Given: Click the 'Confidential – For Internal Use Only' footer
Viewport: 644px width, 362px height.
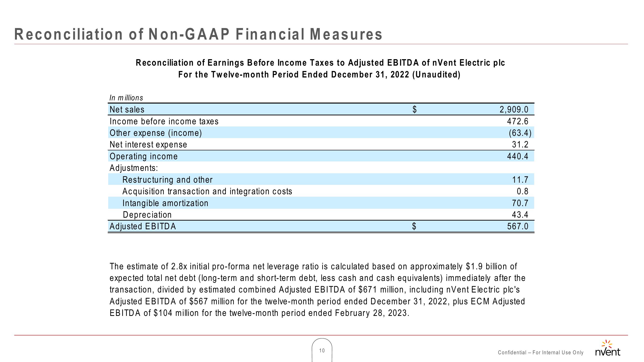Looking at the screenshot, I should [541, 353].
